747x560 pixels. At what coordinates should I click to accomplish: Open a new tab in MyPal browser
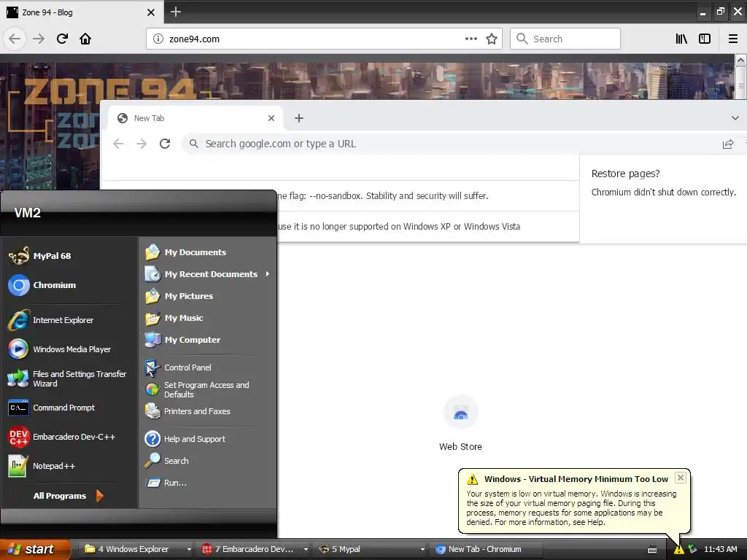[176, 12]
